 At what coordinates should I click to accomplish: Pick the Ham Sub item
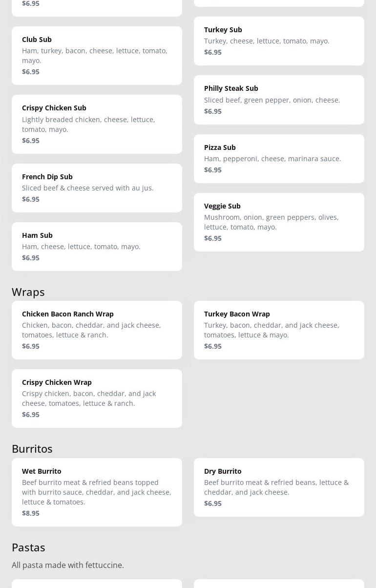click(x=97, y=246)
